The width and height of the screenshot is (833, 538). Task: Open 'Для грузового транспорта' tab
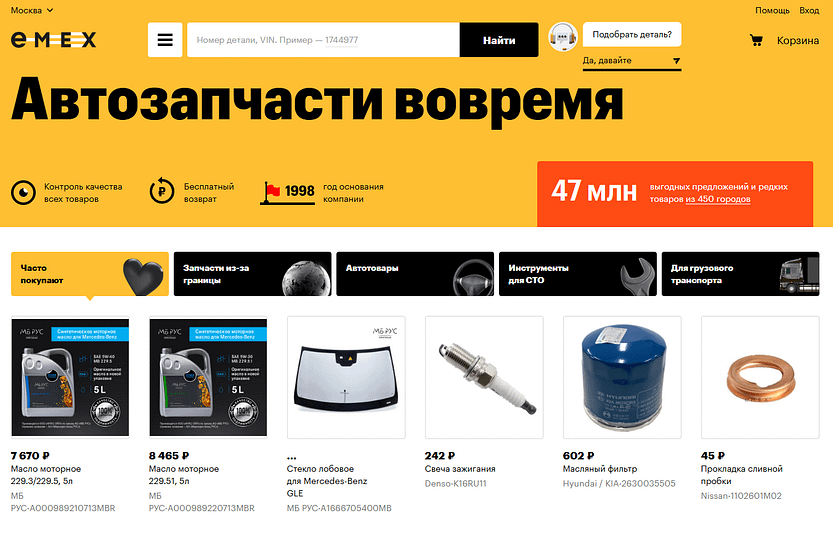[x=741, y=274]
